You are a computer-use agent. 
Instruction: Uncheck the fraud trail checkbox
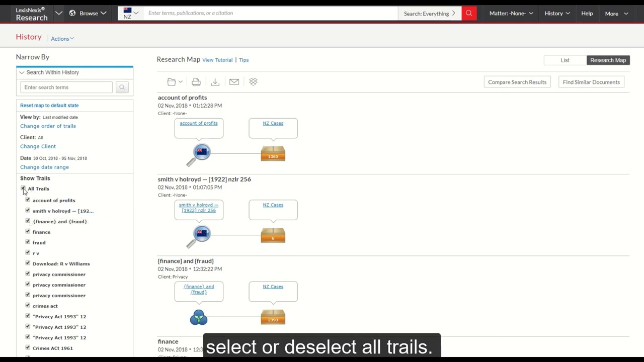coord(28,242)
